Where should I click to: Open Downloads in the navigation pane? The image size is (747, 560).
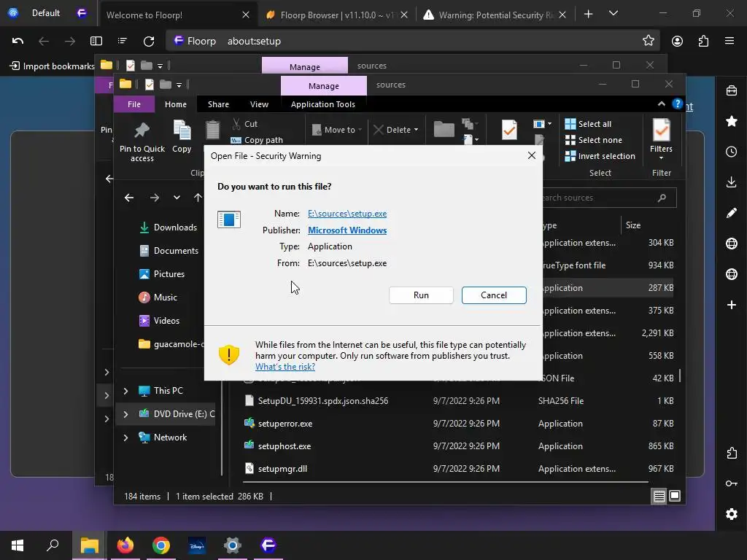pyautogui.click(x=169, y=227)
